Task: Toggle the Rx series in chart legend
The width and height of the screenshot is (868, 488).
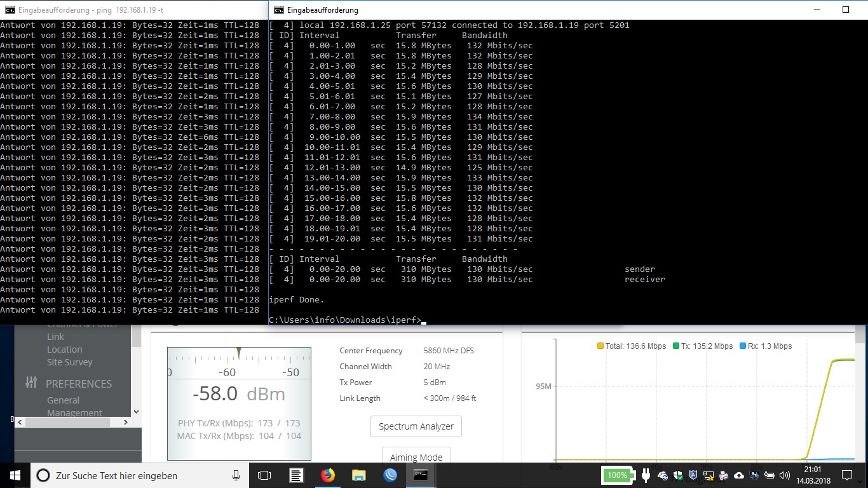Action: click(765, 346)
